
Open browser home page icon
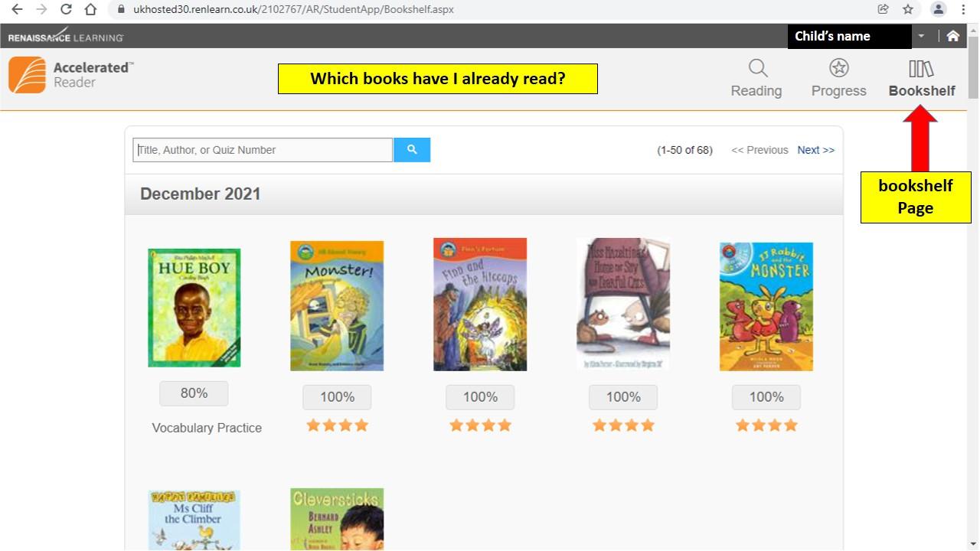(x=90, y=10)
